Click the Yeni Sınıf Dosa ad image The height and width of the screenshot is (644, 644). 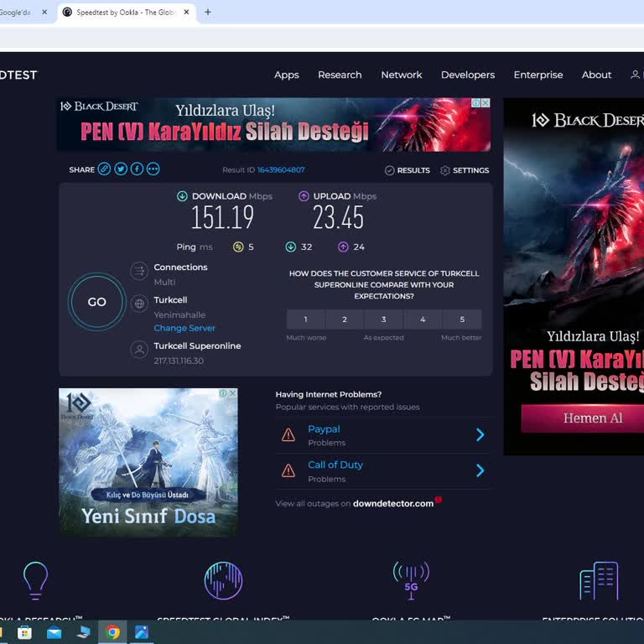[148, 462]
